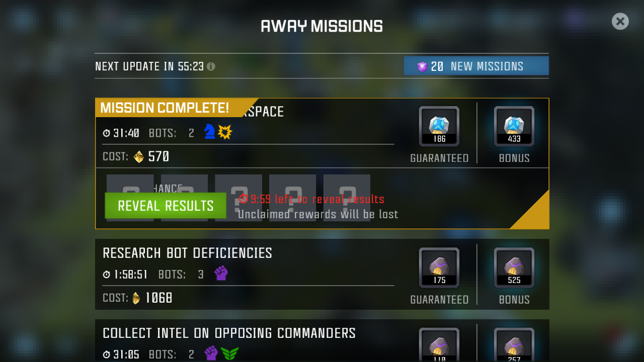The image size is (644, 362).
Task: Click the Reveal Results button
Action: click(166, 206)
